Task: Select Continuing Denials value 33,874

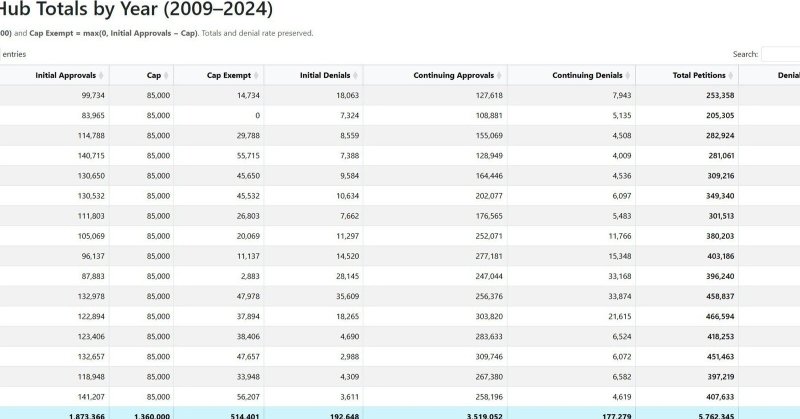Action: point(620,297)
